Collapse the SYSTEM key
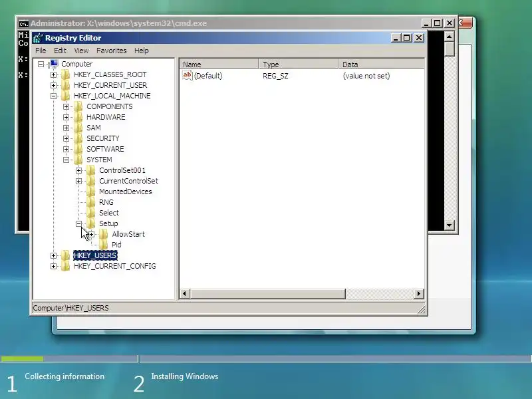 [66, 160]
